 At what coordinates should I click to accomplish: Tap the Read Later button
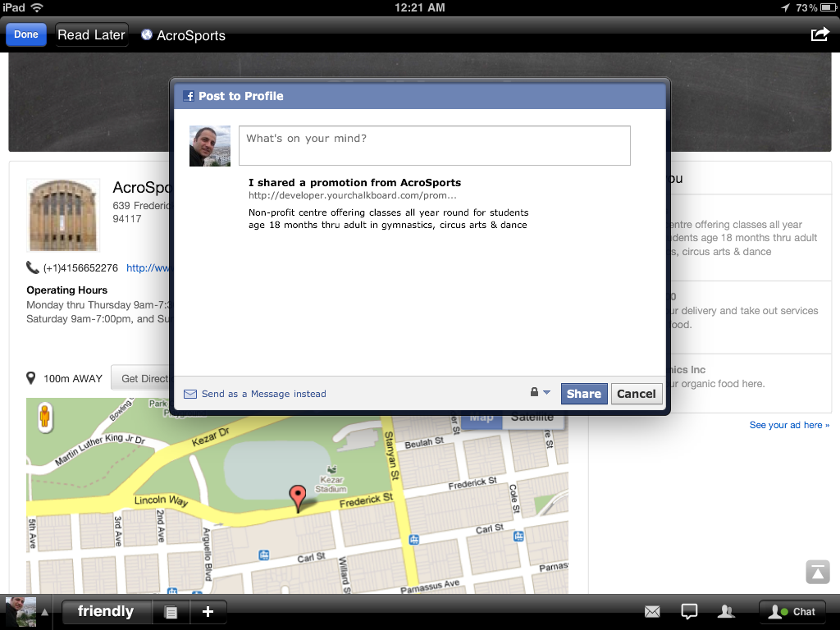(92, 34)
